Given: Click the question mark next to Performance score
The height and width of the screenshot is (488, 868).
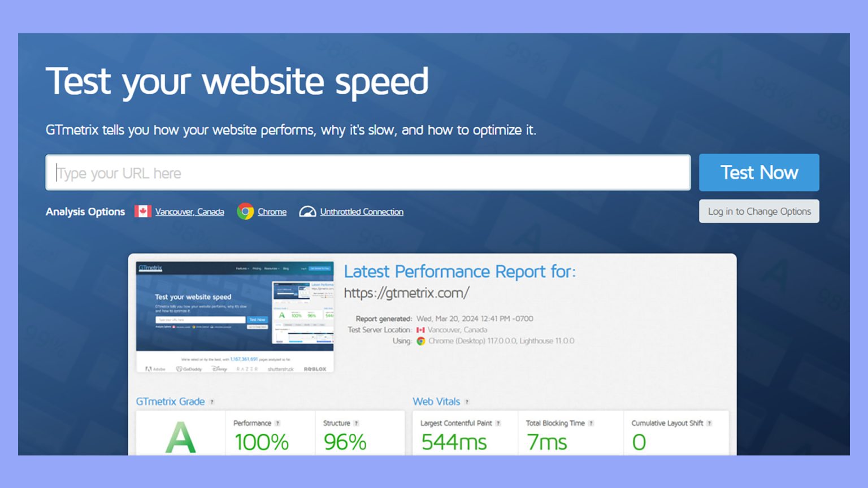Looking at the screenshot, I should (x=278, y=422).
